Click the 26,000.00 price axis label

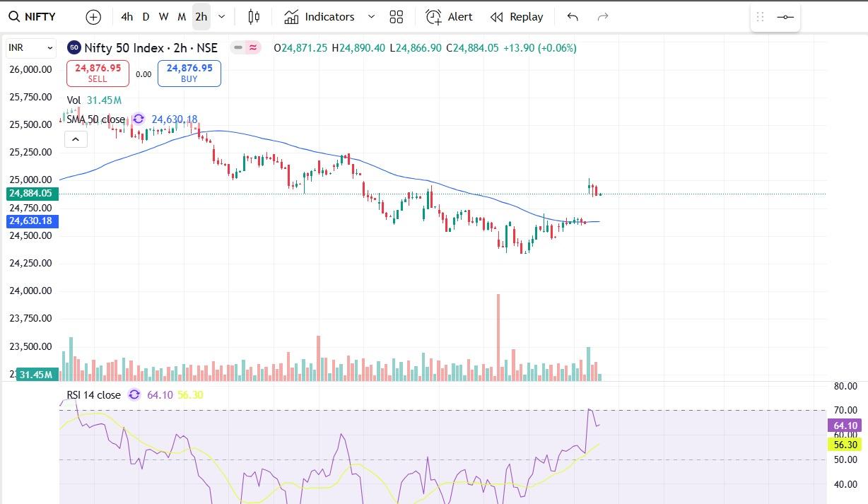[x=30, y=69]
